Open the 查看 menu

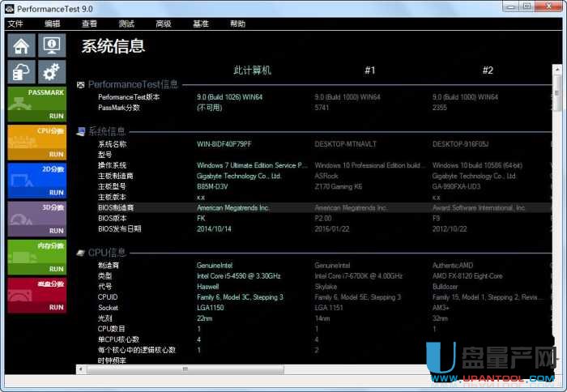pyautogui.click(x=89, y=24)
